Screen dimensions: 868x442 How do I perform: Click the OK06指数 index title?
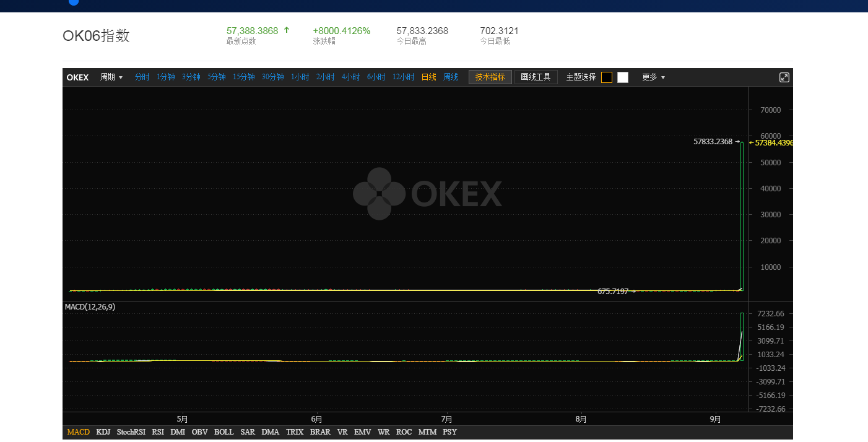point(96,35)
